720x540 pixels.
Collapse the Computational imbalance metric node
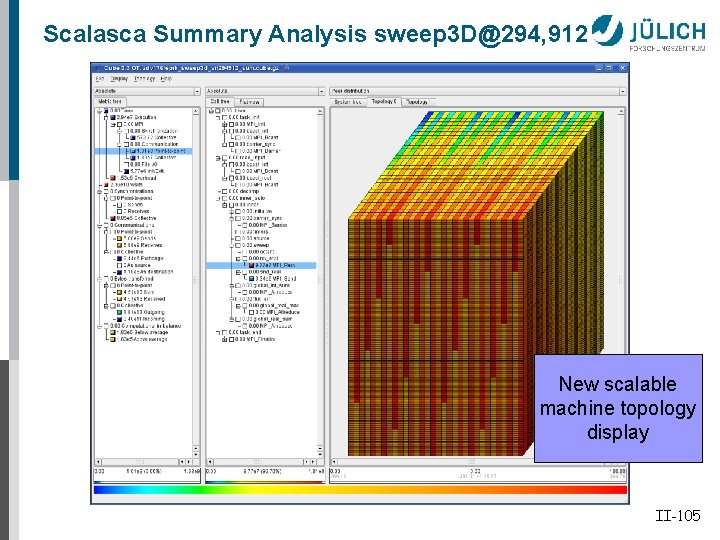click(99, 326)
